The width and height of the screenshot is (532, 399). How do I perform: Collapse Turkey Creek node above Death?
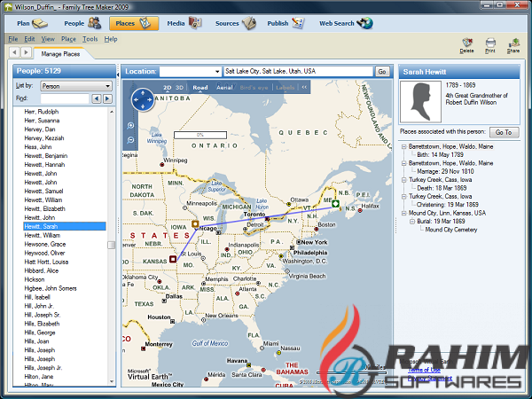404,180
